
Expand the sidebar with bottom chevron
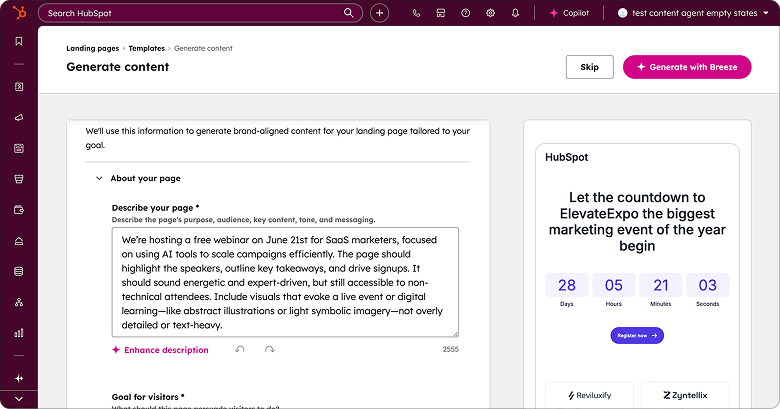point(19,399)
